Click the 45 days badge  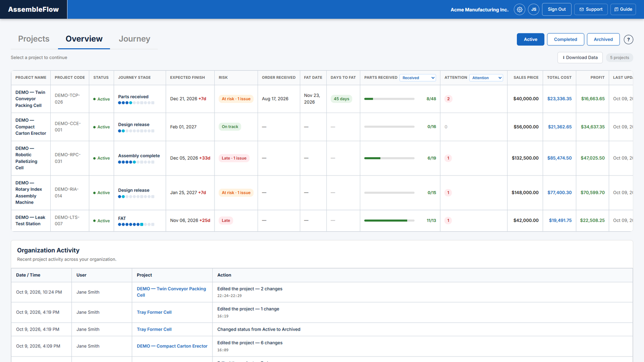pos(341,99)
